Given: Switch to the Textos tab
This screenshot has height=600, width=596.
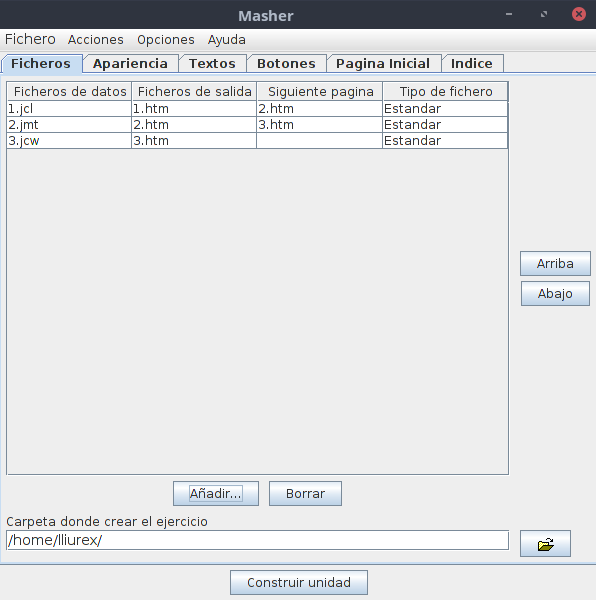Looking at the screenshot, I should (x=212, y=64).
